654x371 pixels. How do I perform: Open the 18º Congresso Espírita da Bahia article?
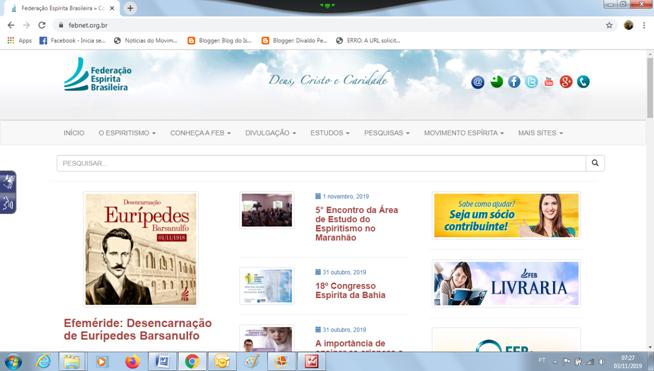tap(350, 290)
